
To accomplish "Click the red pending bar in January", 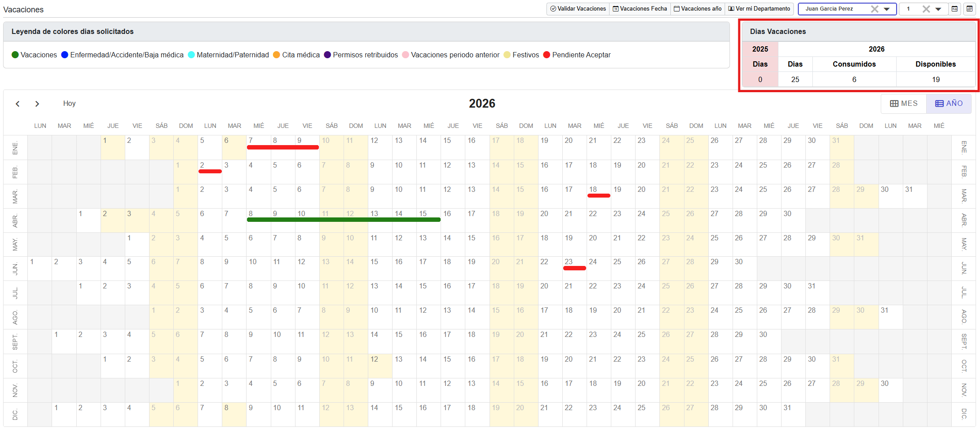I will click(x=283, y=147).
